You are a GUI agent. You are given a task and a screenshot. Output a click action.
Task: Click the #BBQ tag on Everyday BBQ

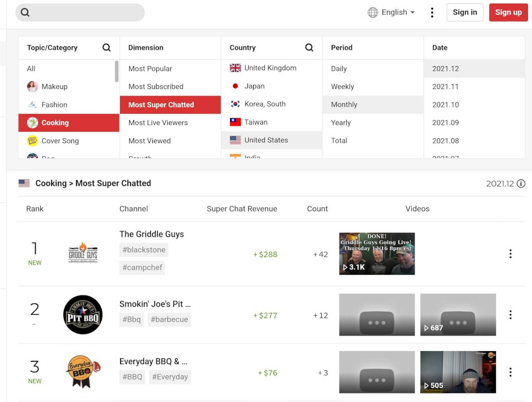click(132, 377)
